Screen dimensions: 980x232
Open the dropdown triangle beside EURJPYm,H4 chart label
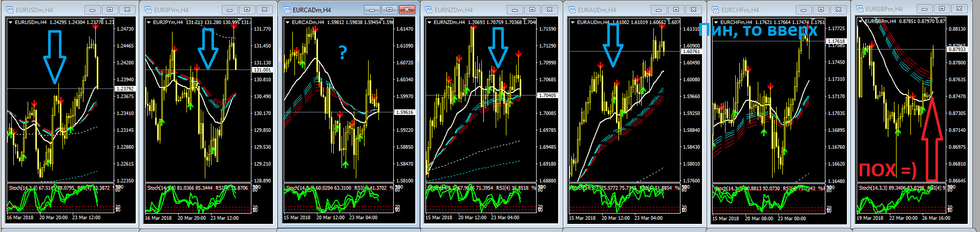(148, 22)
